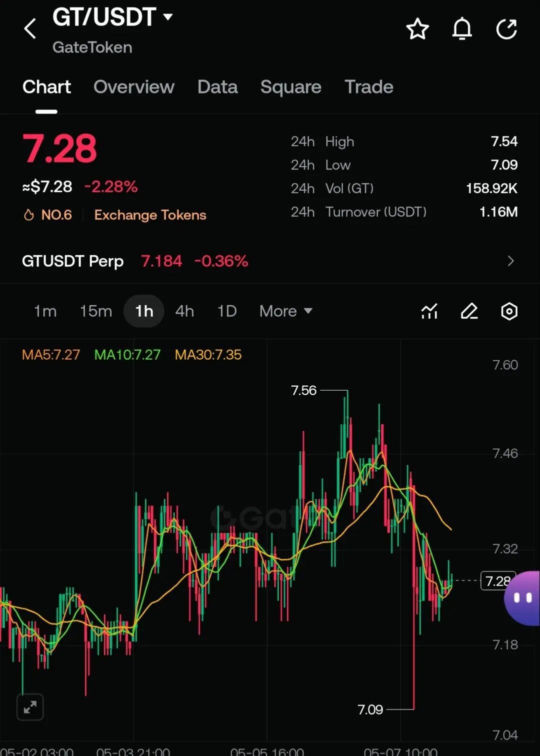The height and width of the screenshot is (756, 540).
Task: Tap the 7.09 low price marker
Action: point(370,710)
